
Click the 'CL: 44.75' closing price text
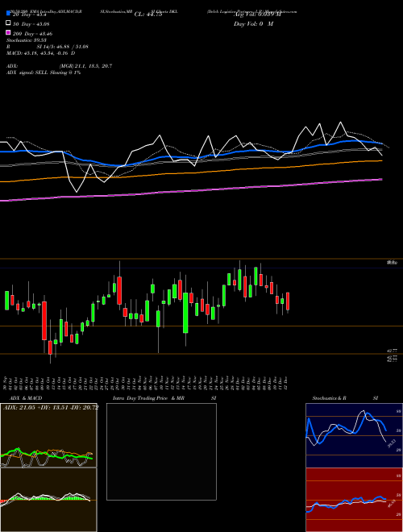(148, 15)
